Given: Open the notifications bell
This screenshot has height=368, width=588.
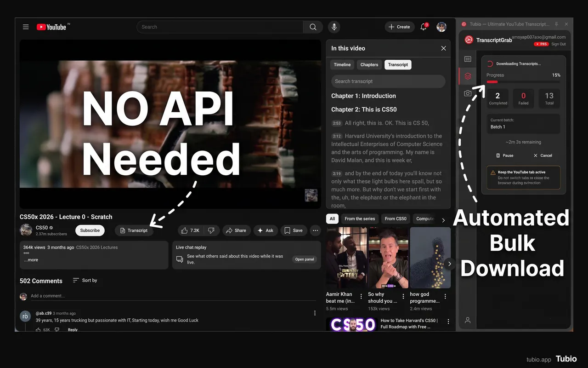Looking at the screenshot, I should tap(424, 27).
